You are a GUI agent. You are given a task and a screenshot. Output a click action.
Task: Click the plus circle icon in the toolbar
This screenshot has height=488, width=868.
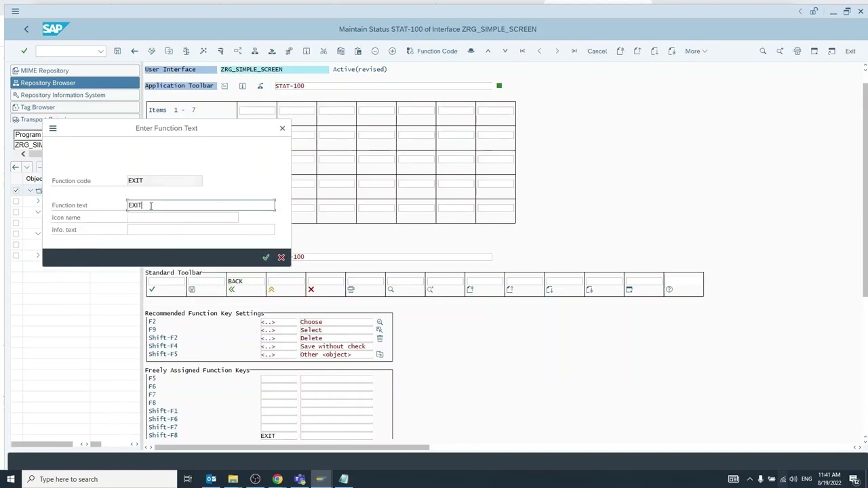(392, 52)
